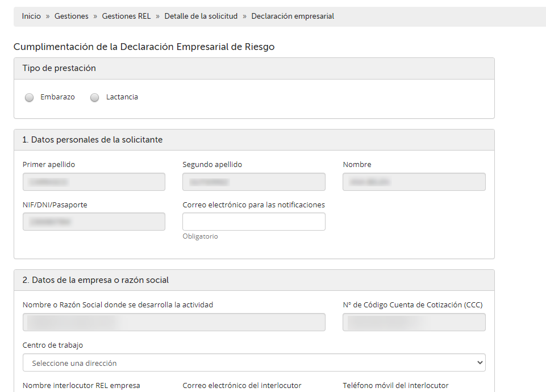Choose the Lactancia radio option

pyautogui.click(x=95, y=98)
